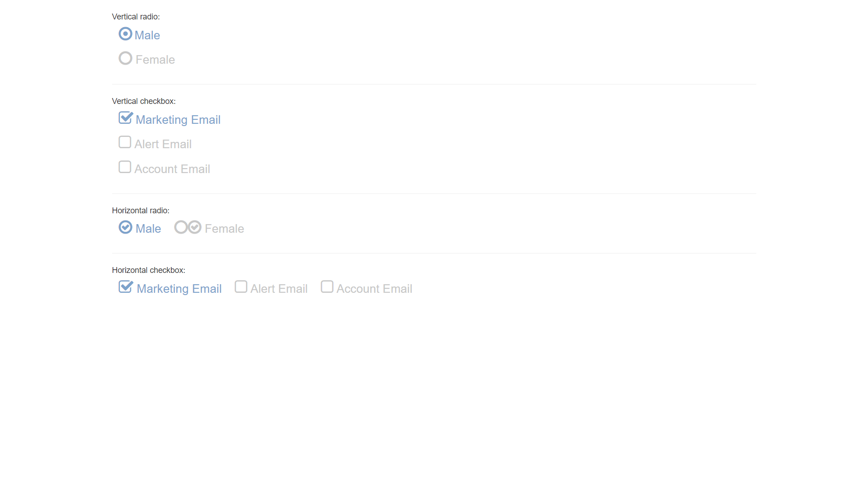Toggle Marketing Email horizontal checkbox
868x488 pixels.
126,287
